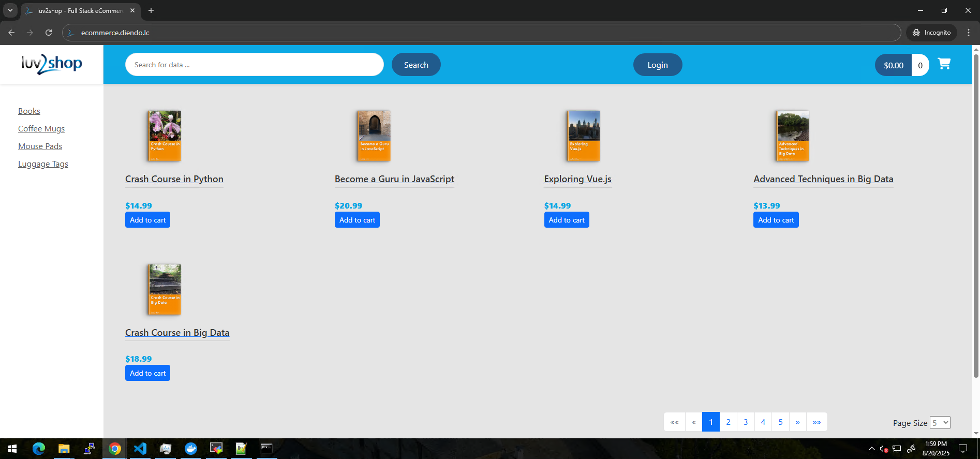
Task: Go to last page with double arrow
Action: [816, 422]
